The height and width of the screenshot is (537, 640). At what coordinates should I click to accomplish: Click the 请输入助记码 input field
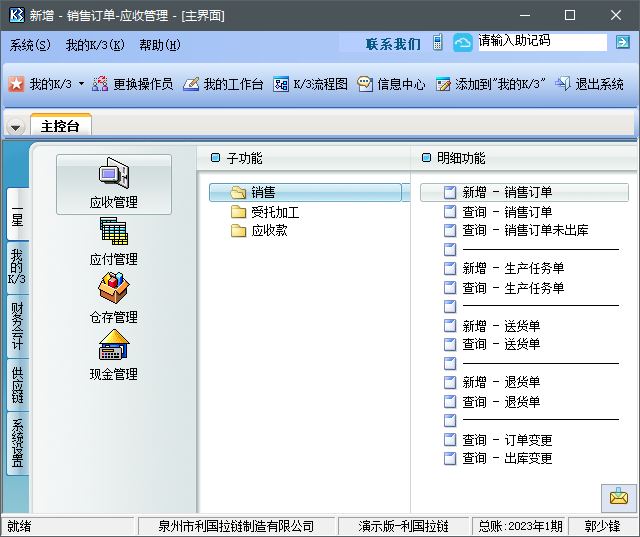pos(540,43)
